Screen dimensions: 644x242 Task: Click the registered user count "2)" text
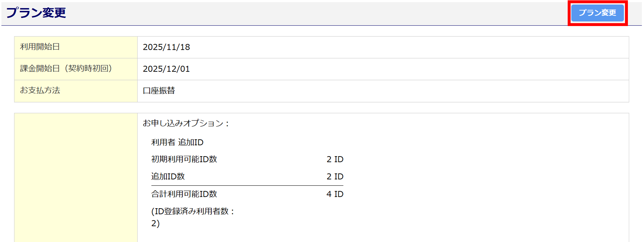pos(155,223)
